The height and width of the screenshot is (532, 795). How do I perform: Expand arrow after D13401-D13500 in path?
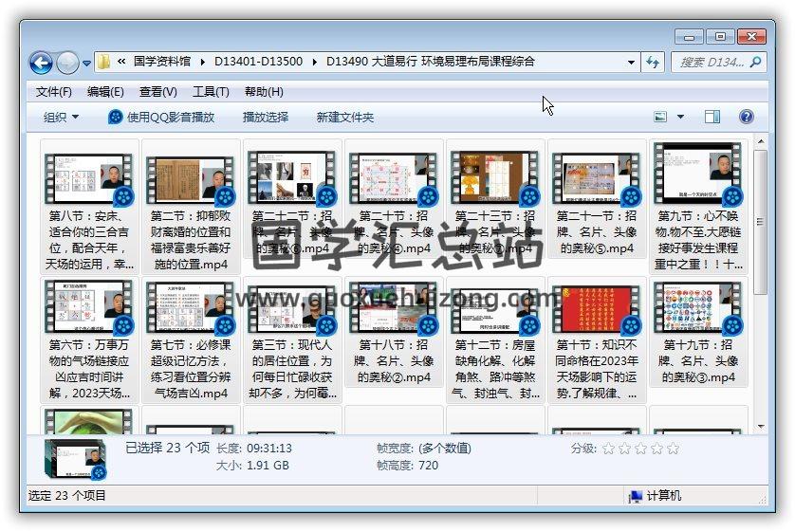click(314, 63)
